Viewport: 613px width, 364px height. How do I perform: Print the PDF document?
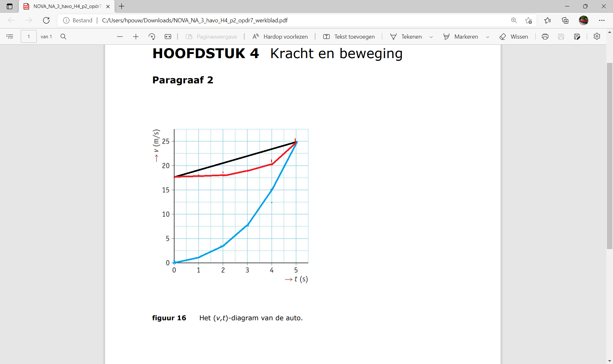pos(545,37)
